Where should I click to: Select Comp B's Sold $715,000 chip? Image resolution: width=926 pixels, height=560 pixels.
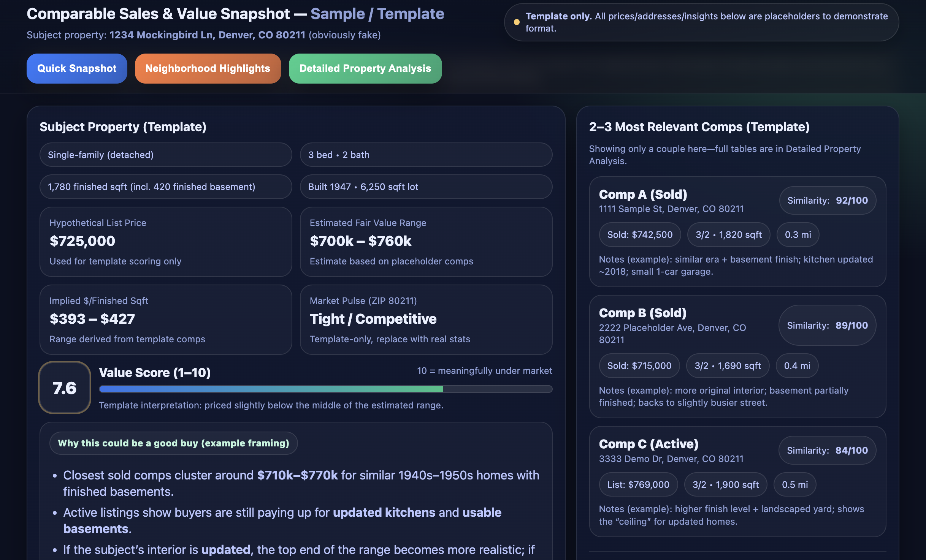[639, 365]
